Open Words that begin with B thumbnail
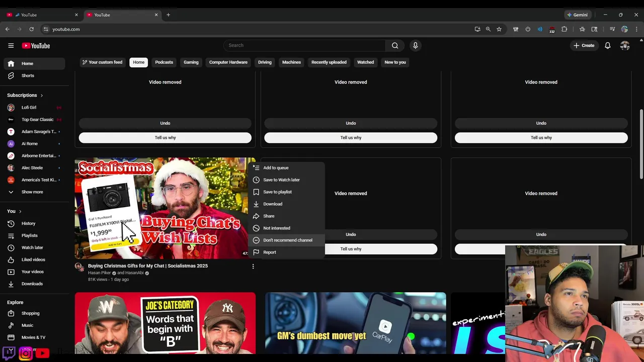 (165, 323)
